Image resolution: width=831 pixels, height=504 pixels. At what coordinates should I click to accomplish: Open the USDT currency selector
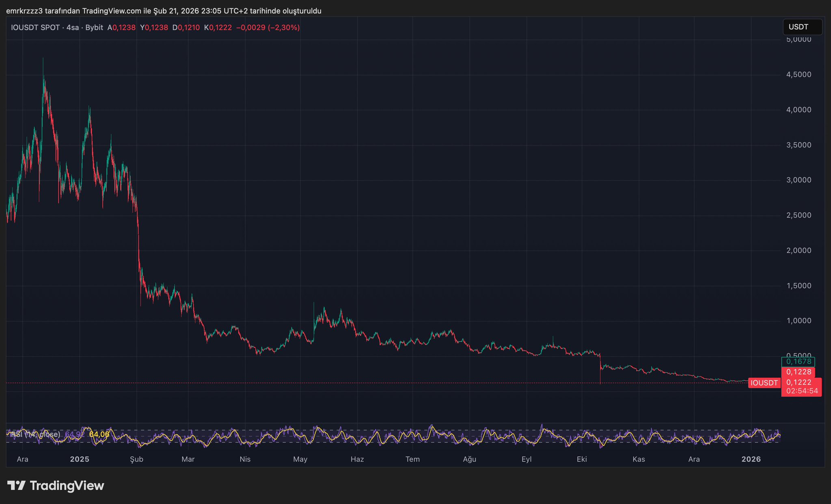pos(802,27)
